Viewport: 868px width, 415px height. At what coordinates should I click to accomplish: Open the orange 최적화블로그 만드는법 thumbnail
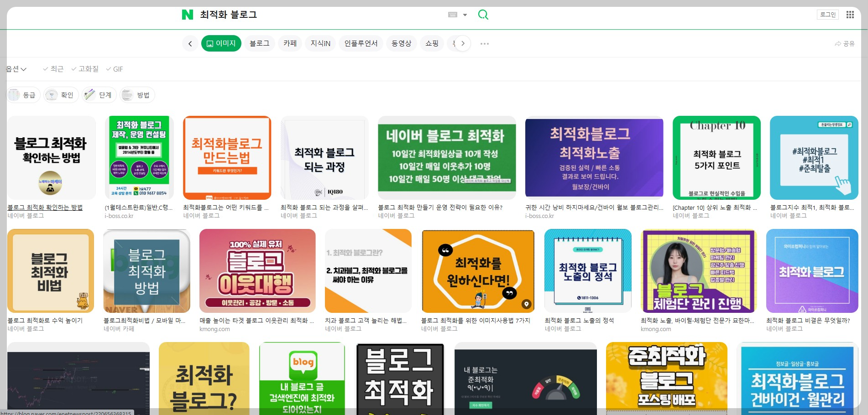tap(227, 158)
